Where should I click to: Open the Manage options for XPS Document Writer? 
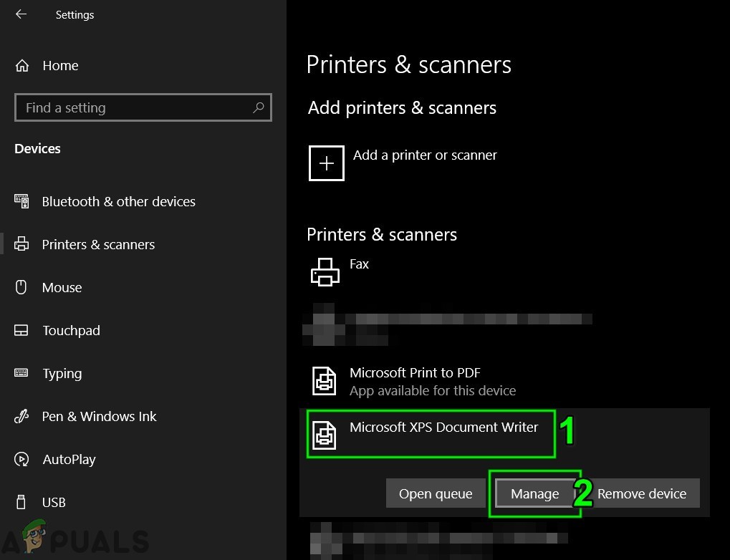pos(534,493)
